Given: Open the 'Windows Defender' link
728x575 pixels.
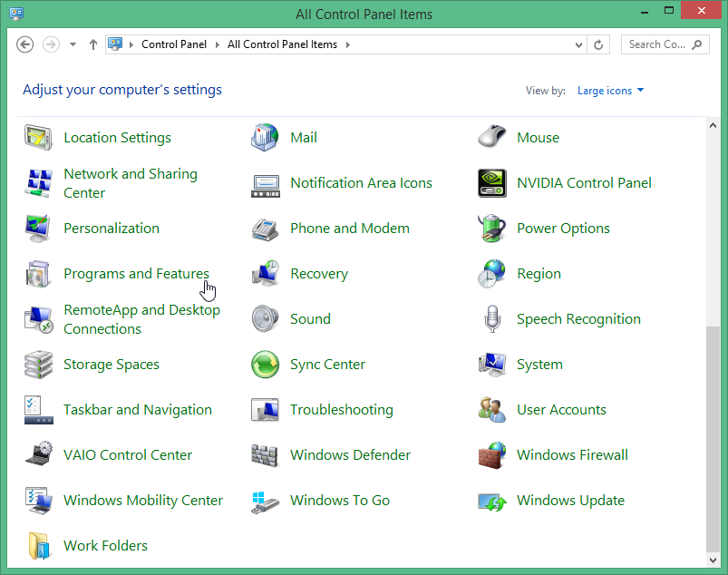Looking at the screenshot, I should pos(350,454).
